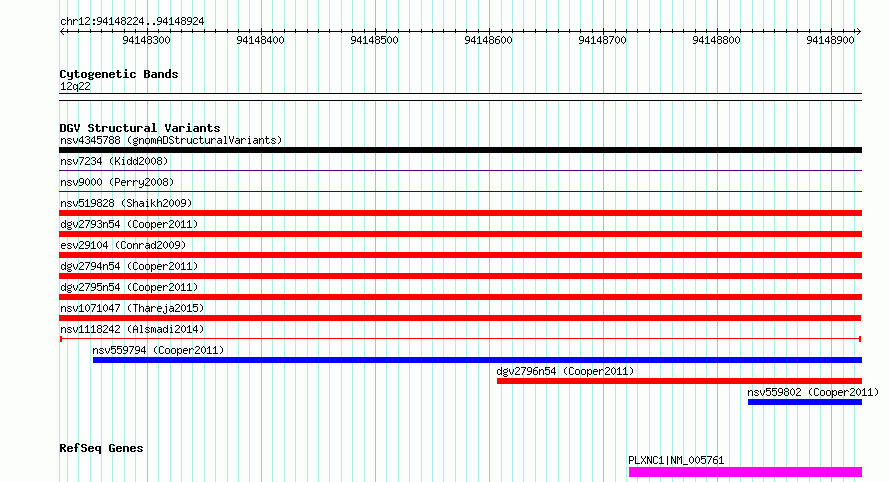The image size is (890, 482).
Task: Click the blue nsv559794 variant bar
Action: pyautogui.click(x=477, y=360)
